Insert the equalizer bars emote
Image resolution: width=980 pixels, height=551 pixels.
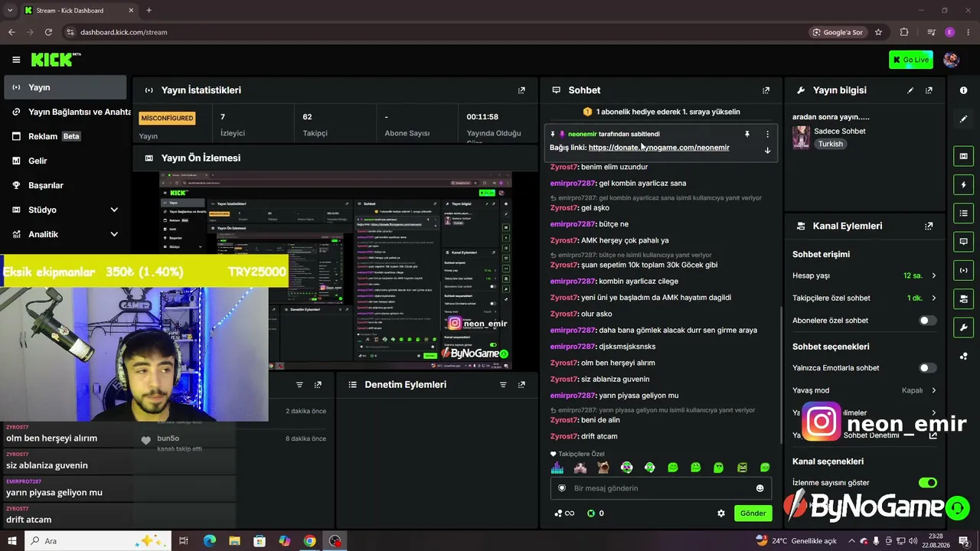(557, 468)
